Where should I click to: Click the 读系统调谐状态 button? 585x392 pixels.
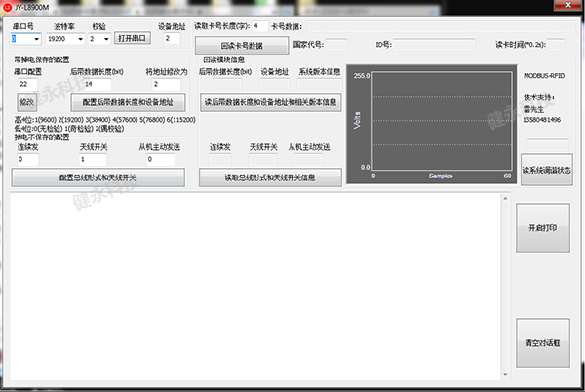point(546,168)
